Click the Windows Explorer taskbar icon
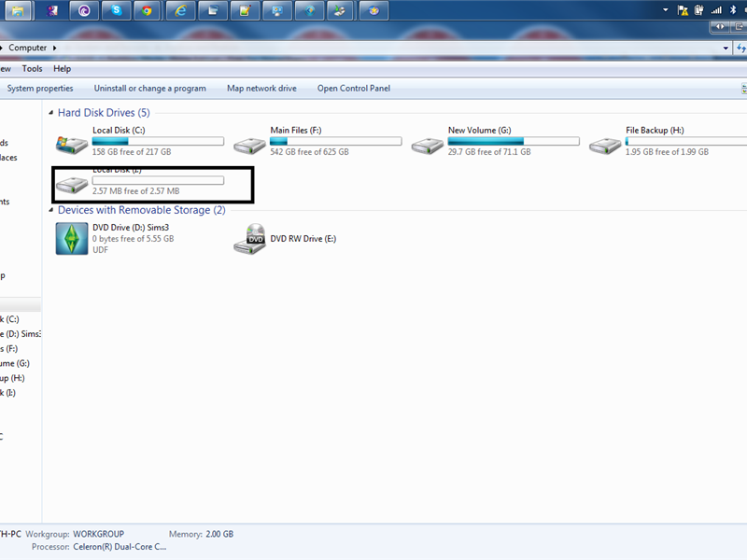Image resolution: width=747 pixels, height=560 pixels. [17, 10]
